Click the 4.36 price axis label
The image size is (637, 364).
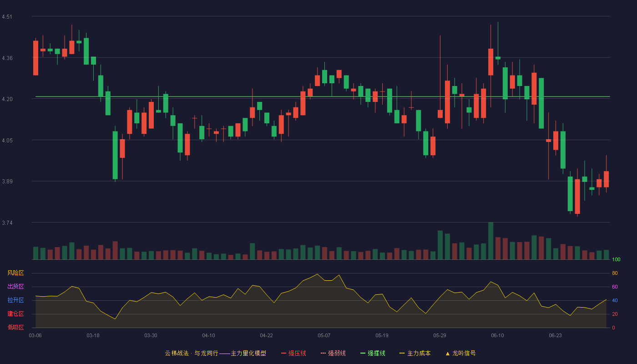point(7,58)
